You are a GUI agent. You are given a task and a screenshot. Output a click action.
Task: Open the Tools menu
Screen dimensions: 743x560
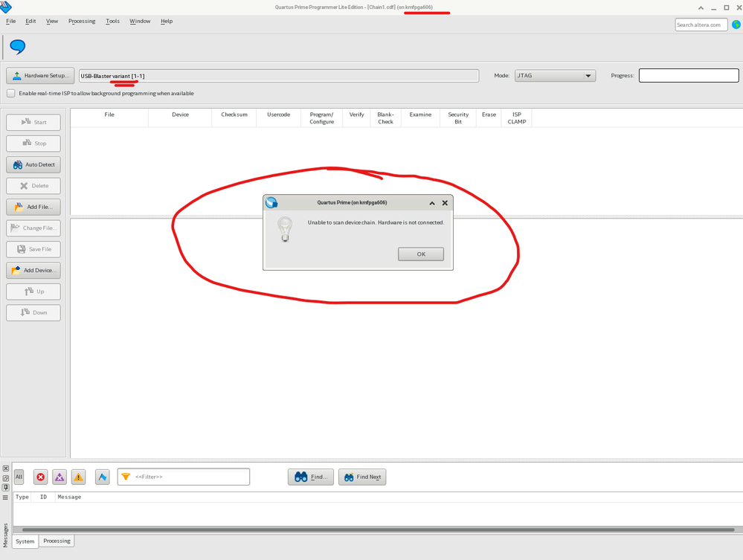tap(113, 21)
